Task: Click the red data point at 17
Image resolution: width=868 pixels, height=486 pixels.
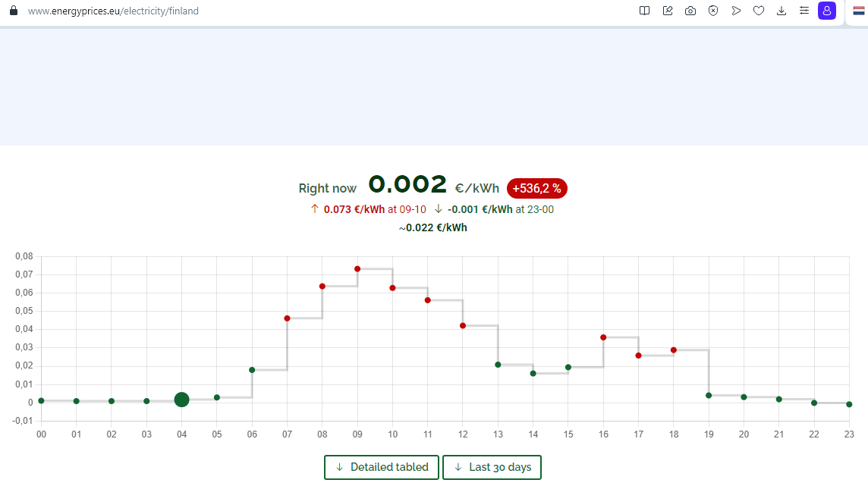Action: 638,356
